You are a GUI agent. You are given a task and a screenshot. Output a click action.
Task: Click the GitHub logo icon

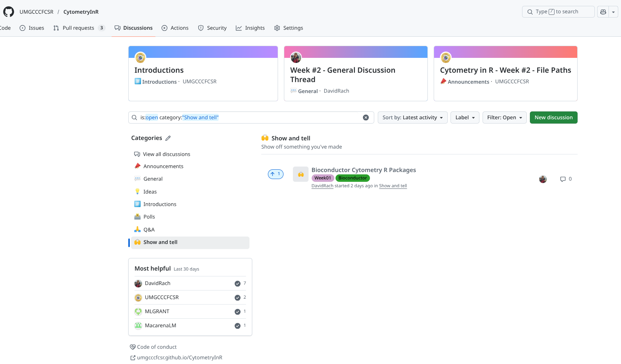pyautogui.click(x=9, y=12)
